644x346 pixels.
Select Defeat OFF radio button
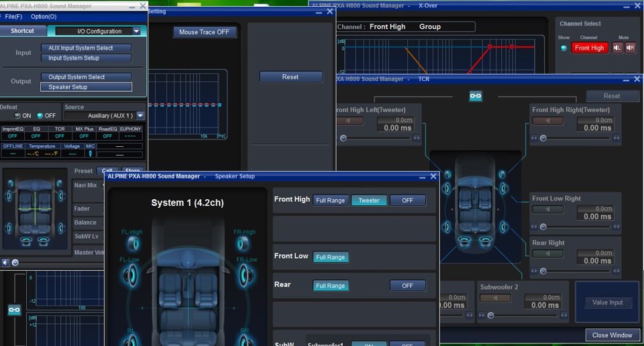(x=40, y=116)
